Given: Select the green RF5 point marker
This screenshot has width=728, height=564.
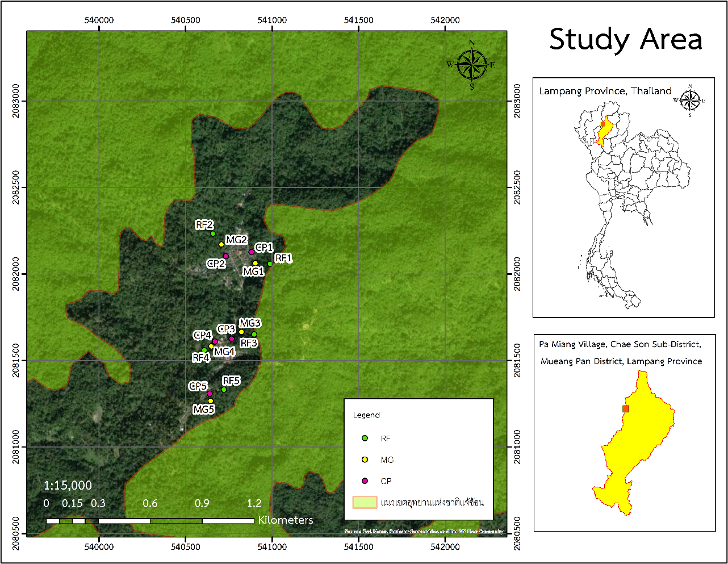Looking at the screenshot, I should (224, 390).
